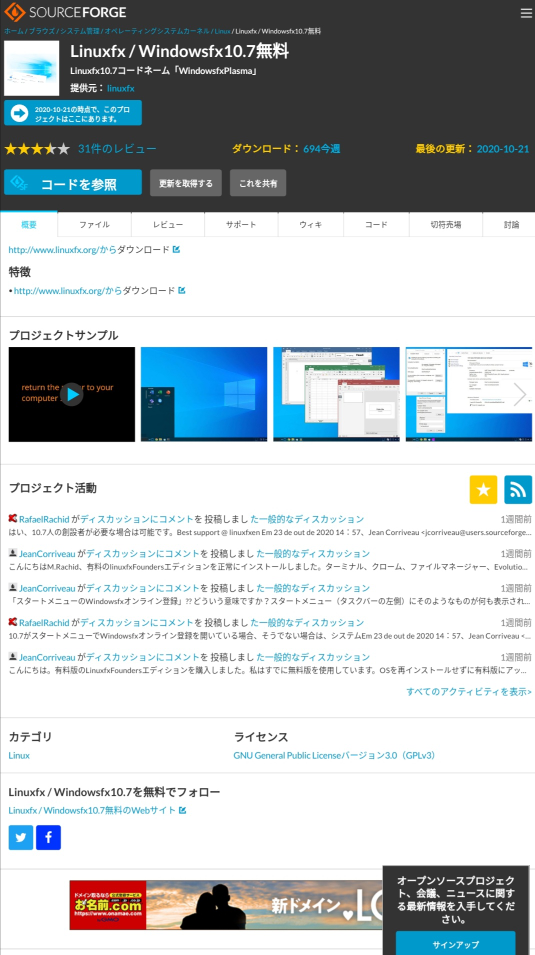Click avatar icon of first JeanCorriveau entry
535x955 pixels.
(12, 553)
